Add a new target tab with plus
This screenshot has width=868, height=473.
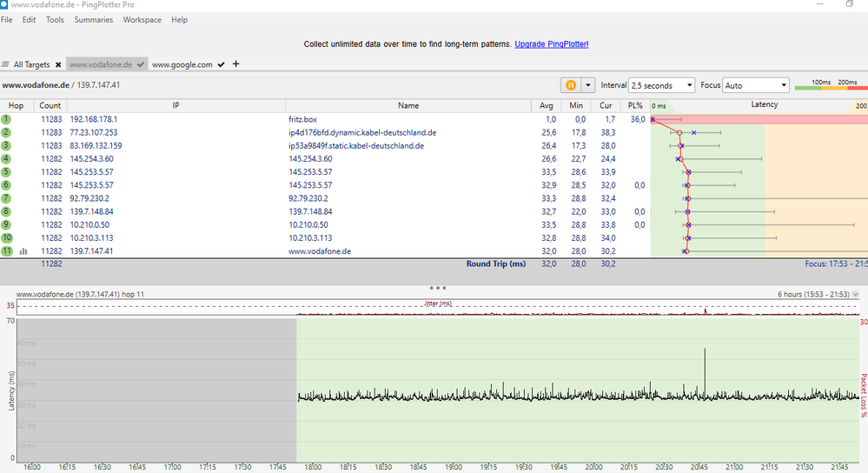point(235,63)
